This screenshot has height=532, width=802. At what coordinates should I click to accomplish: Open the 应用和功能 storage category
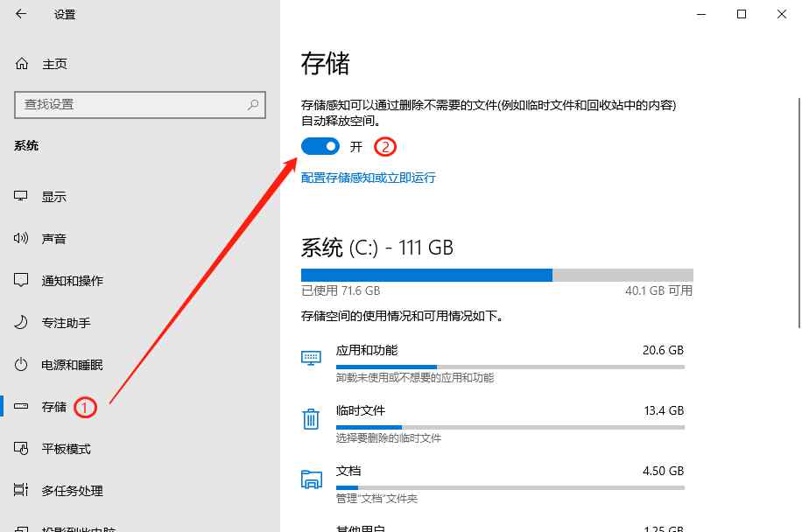pyautogui.click(x=508, y=362)
